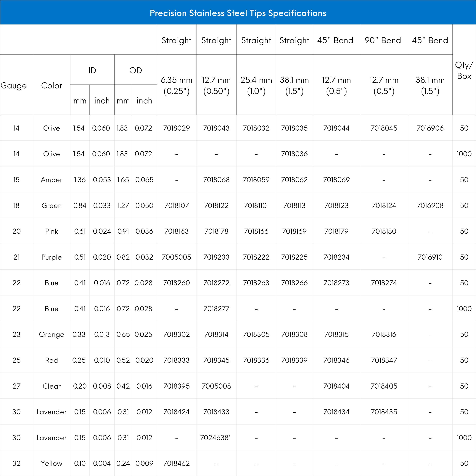Click part number 7016906
This screenshot has width=476, height=476.
click(430, 128)
